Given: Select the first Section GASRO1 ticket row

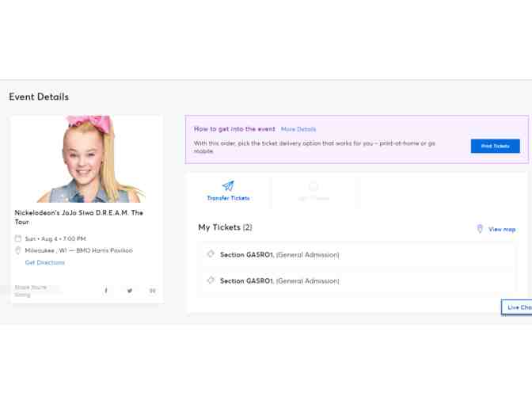Looking at the screenshot, I should pyautogui.click(x=356, y=255).
